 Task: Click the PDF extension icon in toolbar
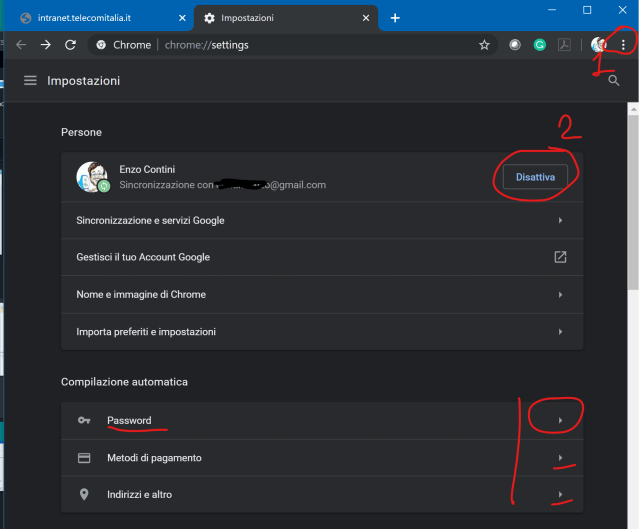564,45
